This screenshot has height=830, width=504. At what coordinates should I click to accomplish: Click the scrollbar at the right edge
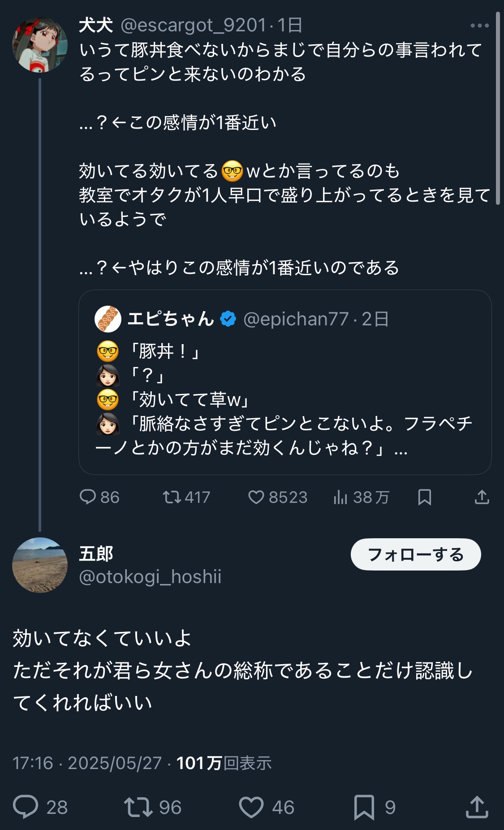click(498, 108)
